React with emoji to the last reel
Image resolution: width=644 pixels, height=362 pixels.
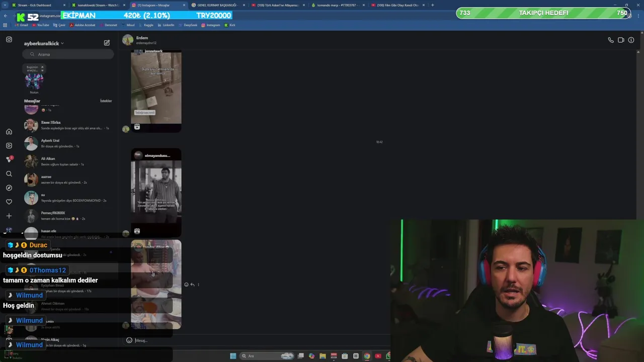click(x=186, y=285)
